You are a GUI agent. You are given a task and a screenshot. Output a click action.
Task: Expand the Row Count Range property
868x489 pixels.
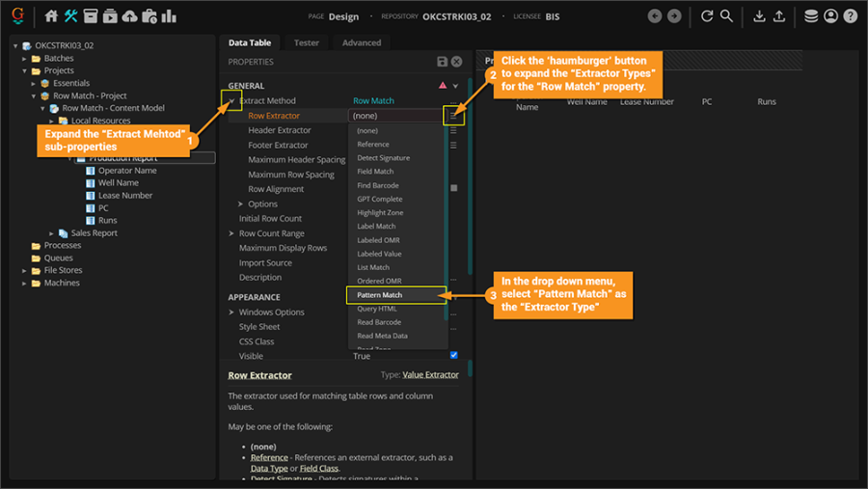[231, 233]
